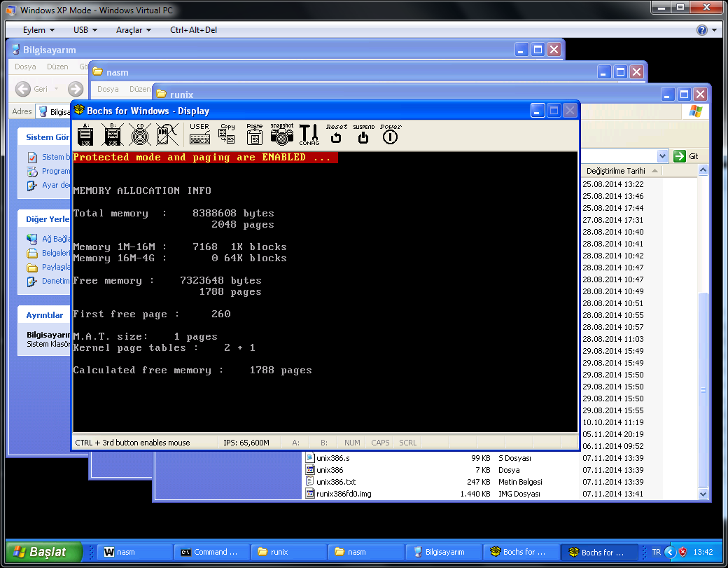The width and height of the screenshot is (728, 568).
Task: Open Dosya menu in Bilgisayarım window
Action: click(25, 67)
